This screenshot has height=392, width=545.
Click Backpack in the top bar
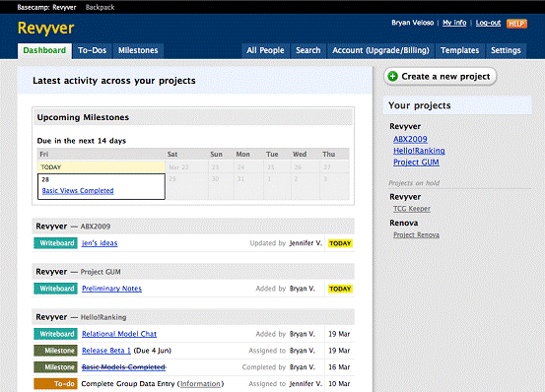[101, 7]
